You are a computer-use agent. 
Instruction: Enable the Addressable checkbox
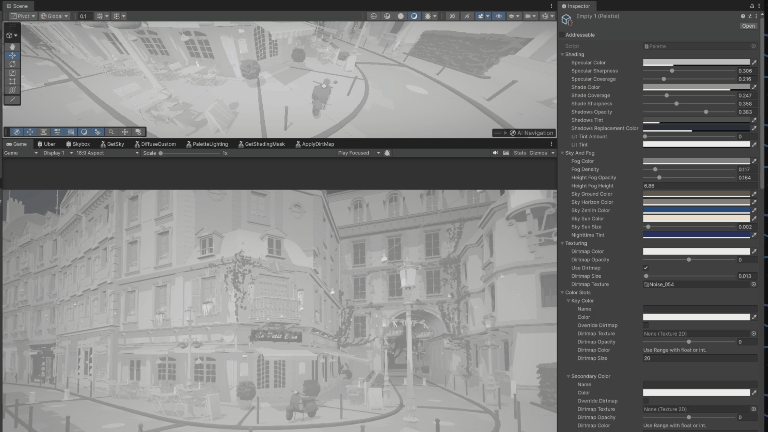coord(562,35)
